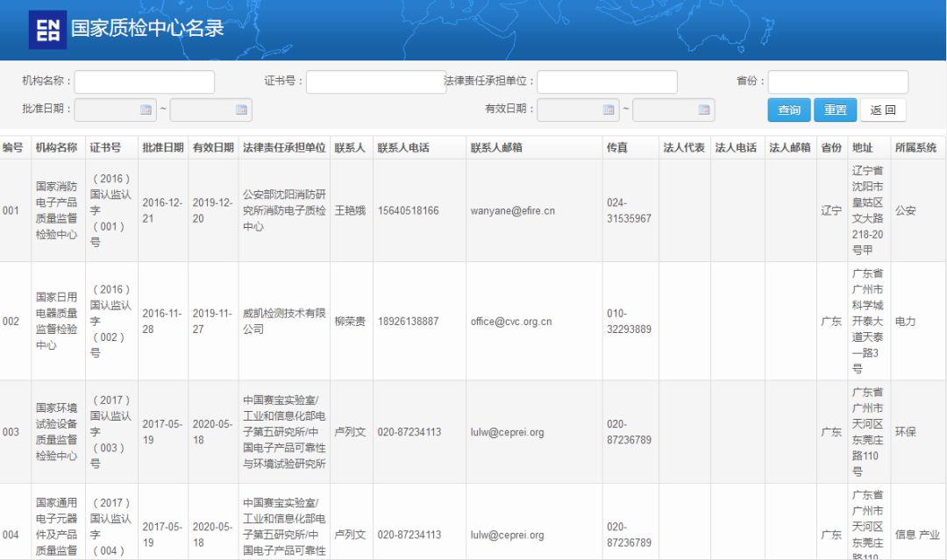The height and width of the screenshot is (560, 947).
Task: Focus the 证书号 search input field
Action: point(376,82)
